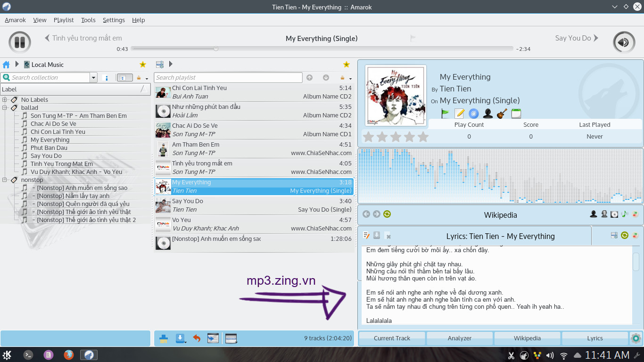This screenshot has height=362, width=644.
Task: Open the Settings menu
Action: pos(114,20)
